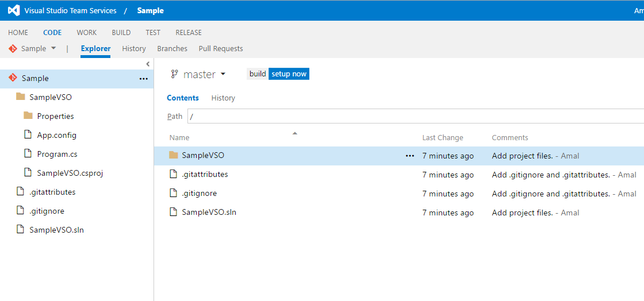The width and height of the screenshot is (644, 301).
Task: Select Program.cs in the tree
Action: 57,154
